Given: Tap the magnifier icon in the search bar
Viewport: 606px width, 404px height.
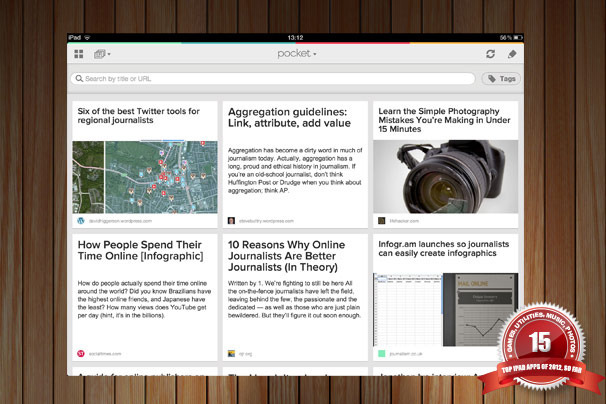Looking at the screenshot, I should click(x=79, y=78).
